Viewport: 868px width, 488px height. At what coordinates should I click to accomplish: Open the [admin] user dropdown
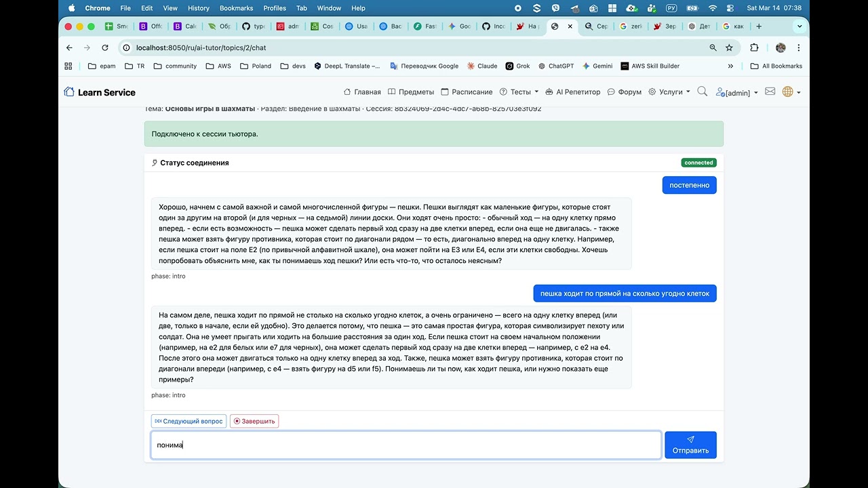(737, 92)
